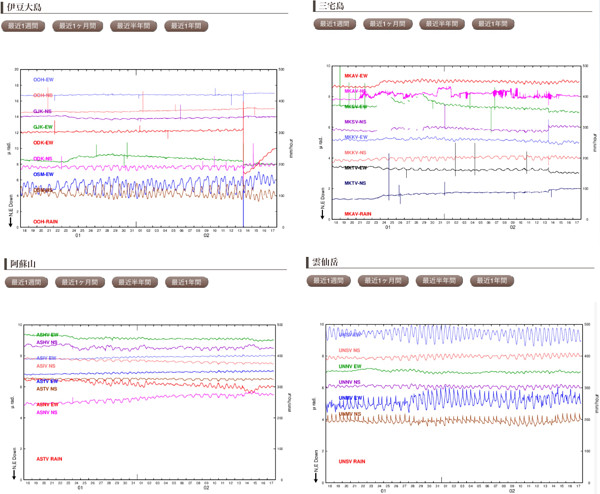Select 最近1ヶ月間 for 伊豆大島

(80, 27)
